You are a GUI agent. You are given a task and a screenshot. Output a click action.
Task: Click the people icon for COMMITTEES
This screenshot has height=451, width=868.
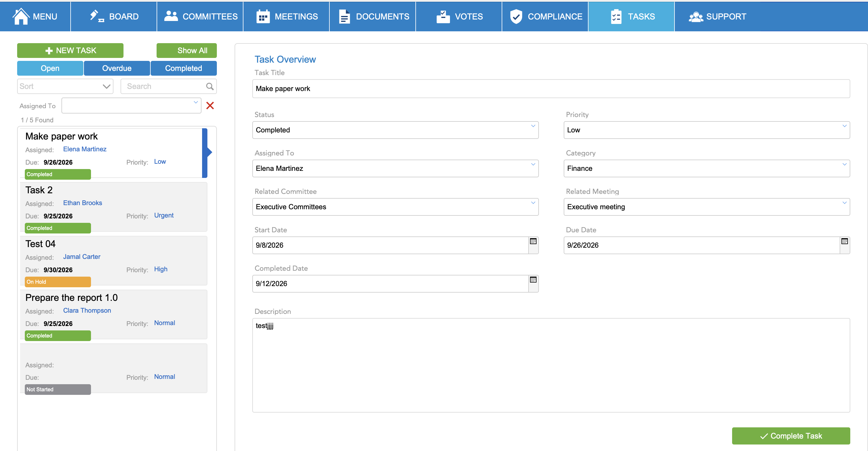pos(171,16)
